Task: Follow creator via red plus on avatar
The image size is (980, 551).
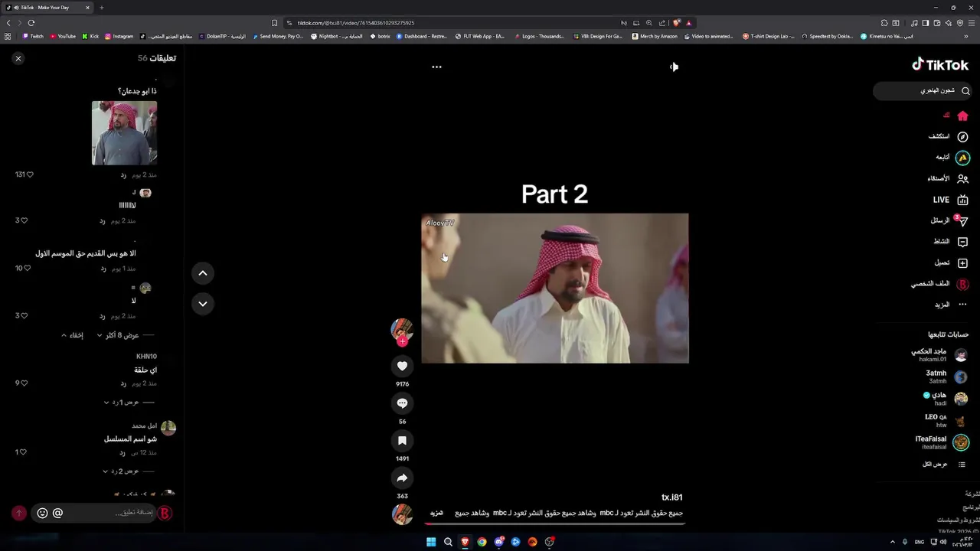Action: [402, 341]
